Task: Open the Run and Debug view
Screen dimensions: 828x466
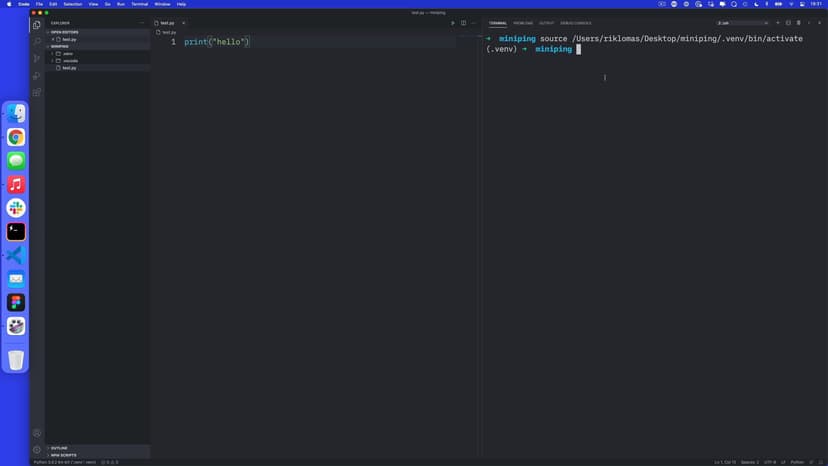Action: [x=37, y=76]
